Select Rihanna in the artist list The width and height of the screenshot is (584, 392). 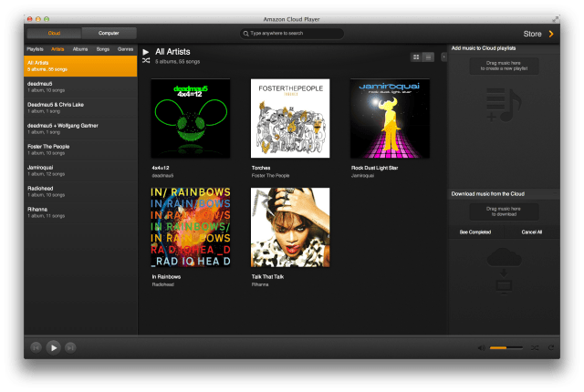click(x=80, y=212)
